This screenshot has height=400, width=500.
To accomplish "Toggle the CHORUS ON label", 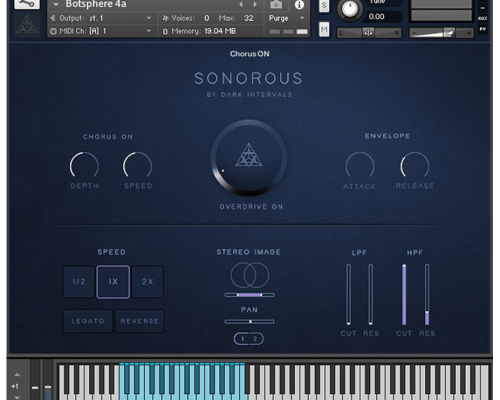I will 108,137.
